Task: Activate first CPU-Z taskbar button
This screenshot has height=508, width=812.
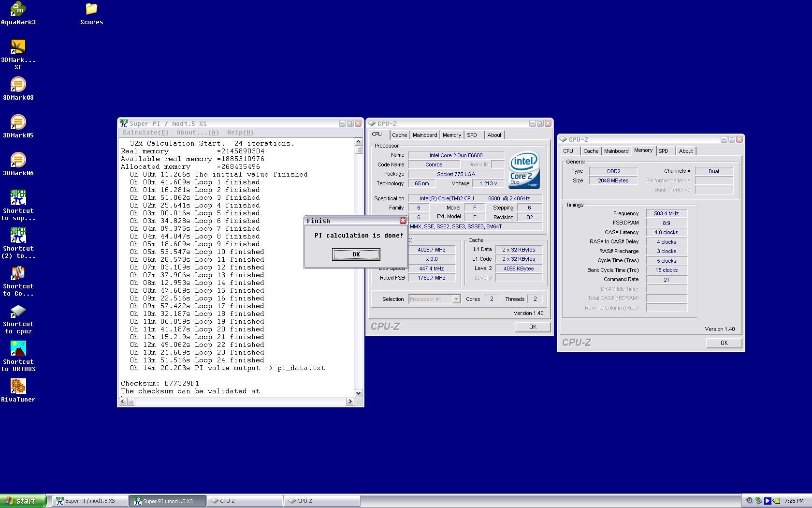Action: point(245,501)
